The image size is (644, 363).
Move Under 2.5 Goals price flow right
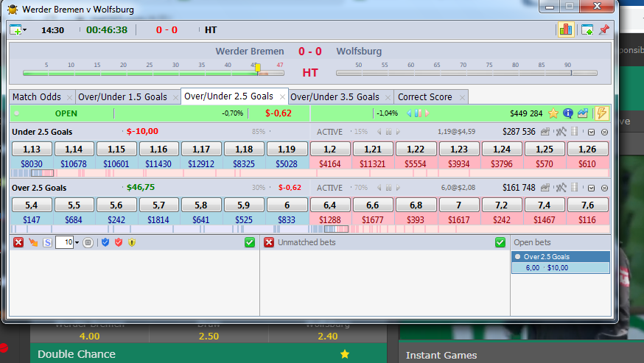click(x=398, y=132)
